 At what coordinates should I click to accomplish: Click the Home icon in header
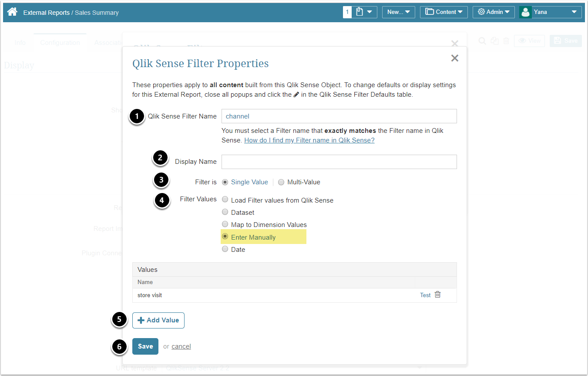point(12,12)
